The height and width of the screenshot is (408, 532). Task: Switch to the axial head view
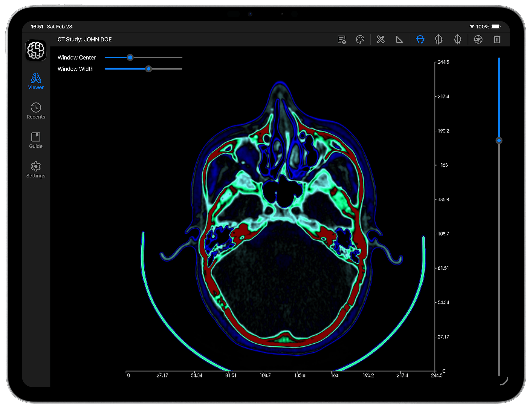[x=420, y=39]
